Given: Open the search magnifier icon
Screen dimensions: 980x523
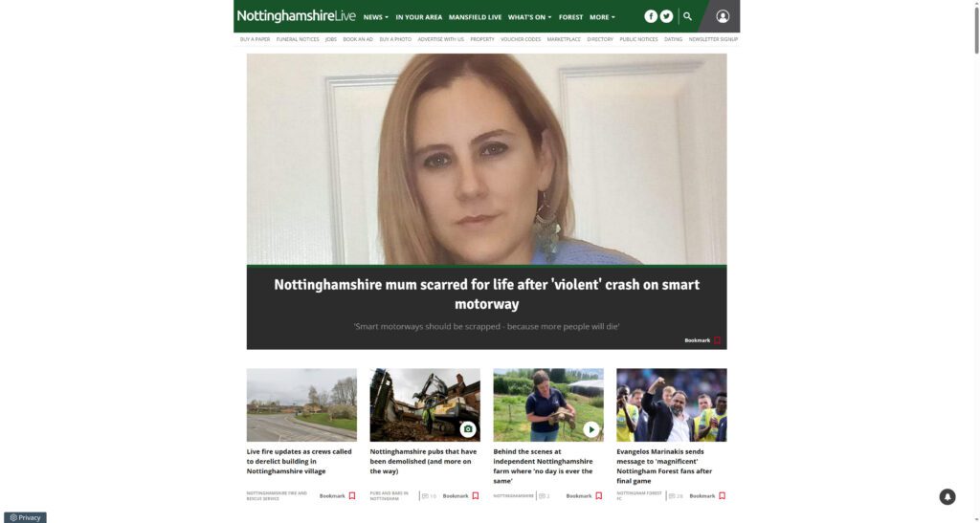Looking at the screenshot, I should 687,17.
